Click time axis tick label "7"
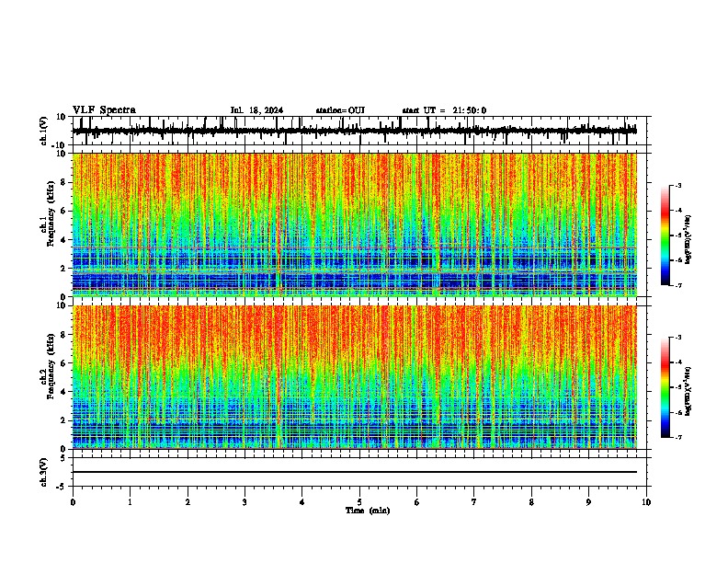The height and width of the screenshot is (563, 728). coord(474,502)
